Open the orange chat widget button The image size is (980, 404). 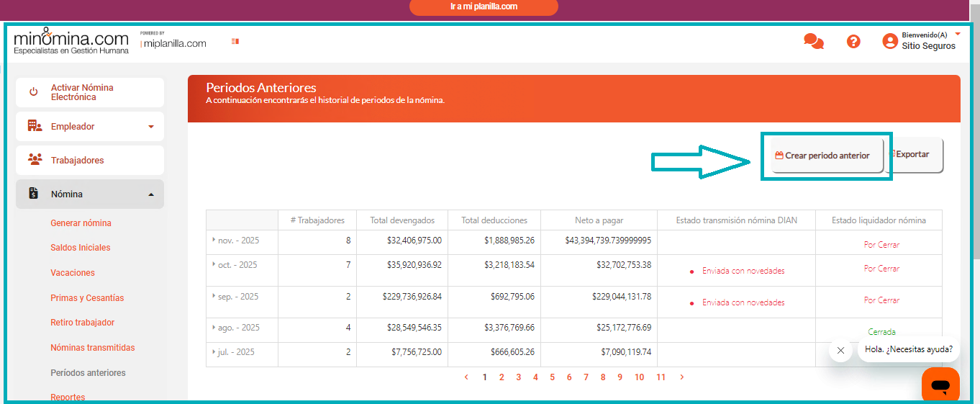(940, 386)
